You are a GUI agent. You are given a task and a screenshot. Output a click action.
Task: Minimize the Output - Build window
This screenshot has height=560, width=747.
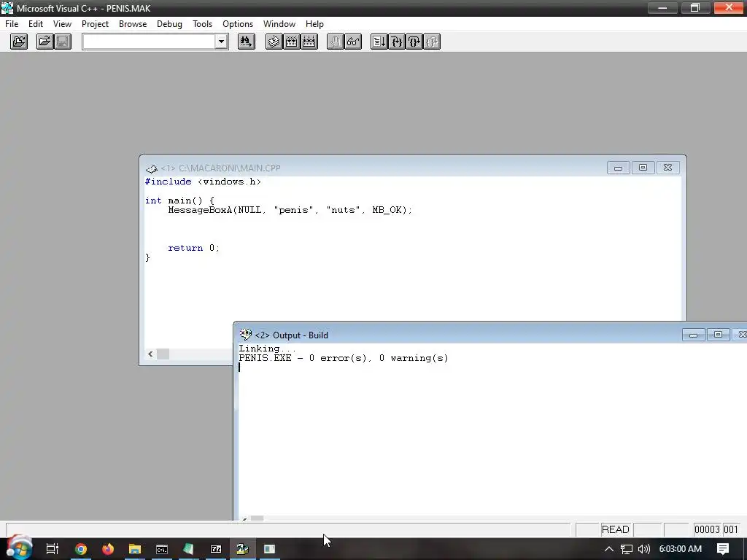coord(694,335)
